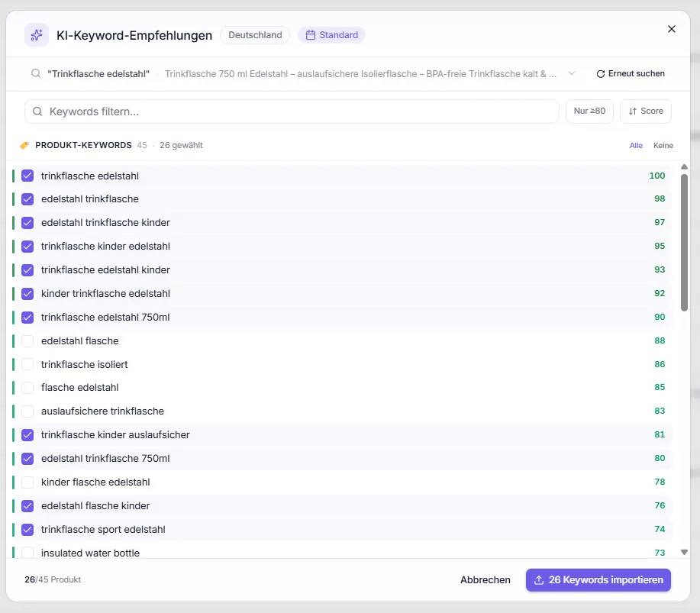Check the kinder flasche edelstahl box

coord(27,482)
